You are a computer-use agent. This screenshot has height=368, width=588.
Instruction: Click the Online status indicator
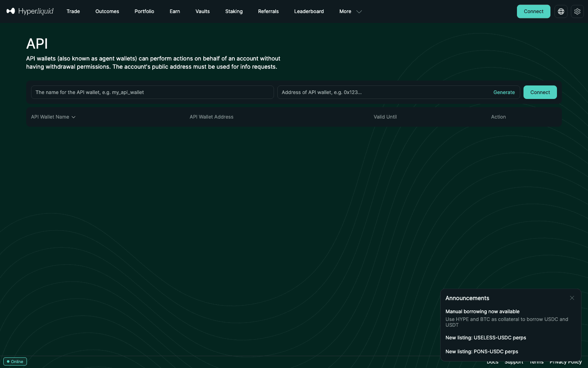pos(15,361)
